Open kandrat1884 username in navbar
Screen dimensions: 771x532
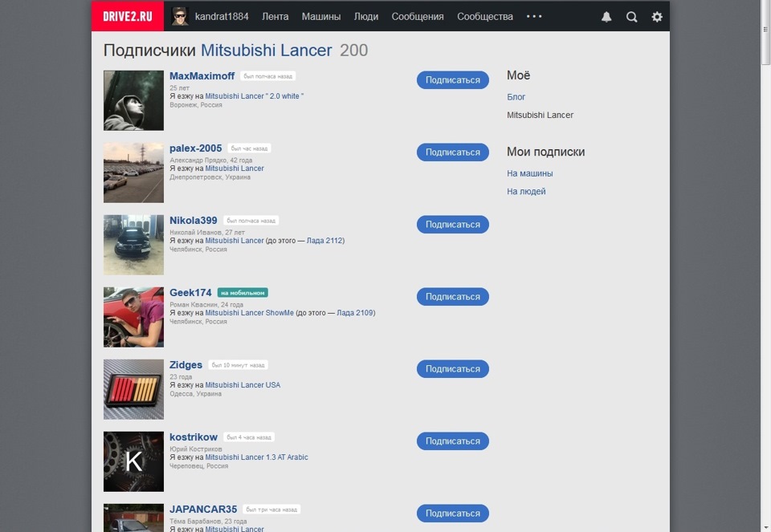click(222, 17)
